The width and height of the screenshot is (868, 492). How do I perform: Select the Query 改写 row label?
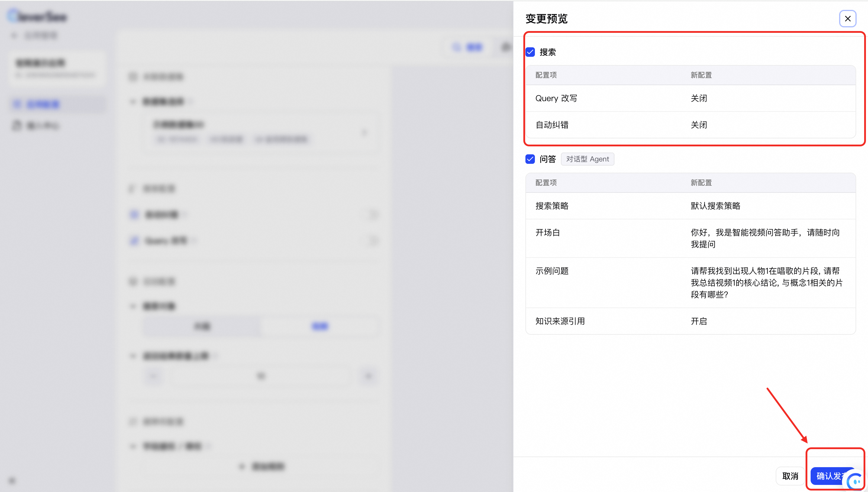click(x=556, y=98)
